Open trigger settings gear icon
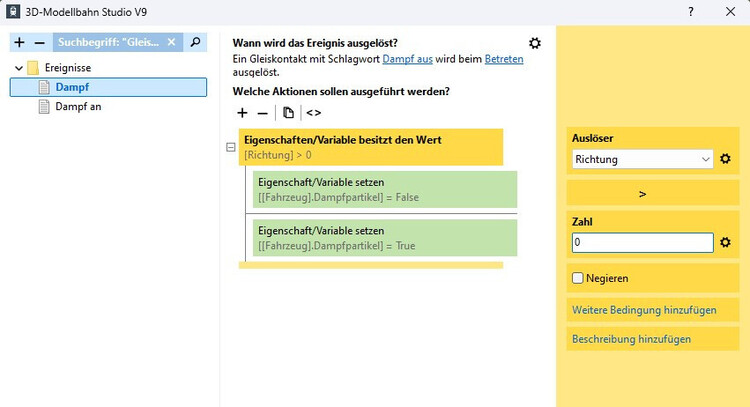Image resolution: width=750 pixels, height=407 pixels. click(x=535, y=43)
